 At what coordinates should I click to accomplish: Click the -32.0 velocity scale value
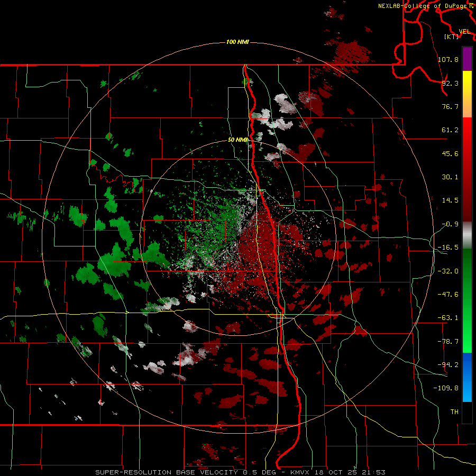(448, 271)
